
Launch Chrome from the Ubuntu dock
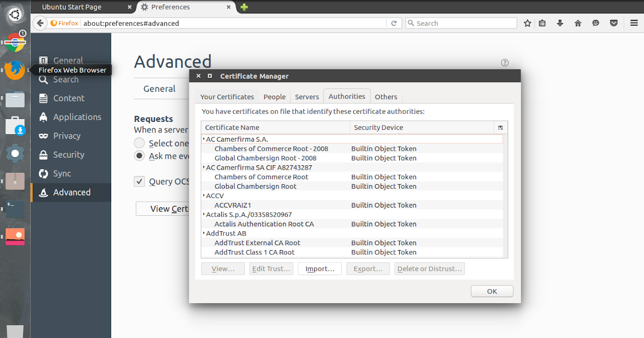point(14,41)
